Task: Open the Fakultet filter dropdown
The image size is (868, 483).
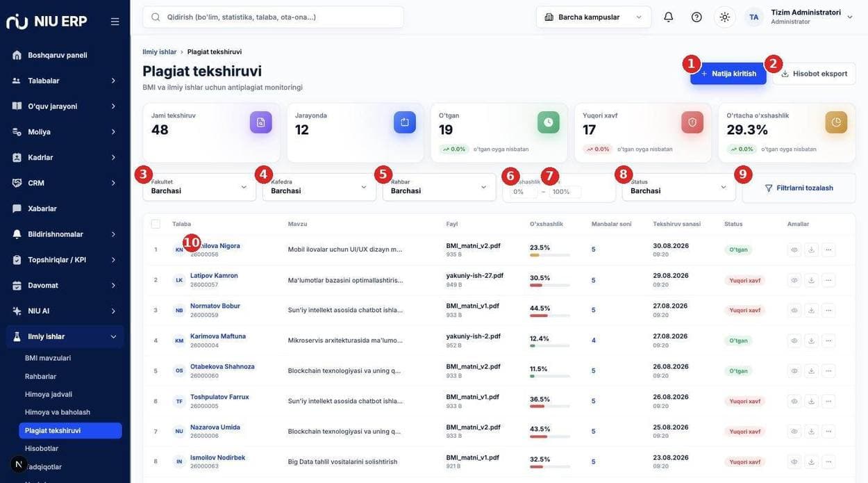Action: coord(199,187)
